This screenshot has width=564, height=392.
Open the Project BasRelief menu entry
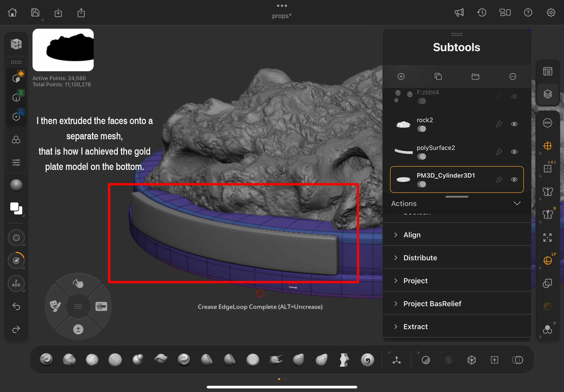click(x=432, y=304)
